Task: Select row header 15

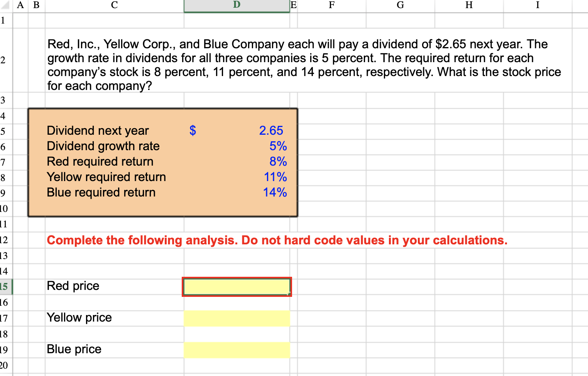Action: (5, 287)
